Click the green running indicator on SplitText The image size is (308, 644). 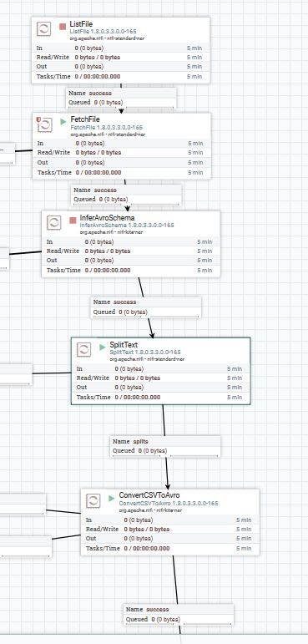coord(103,347)
